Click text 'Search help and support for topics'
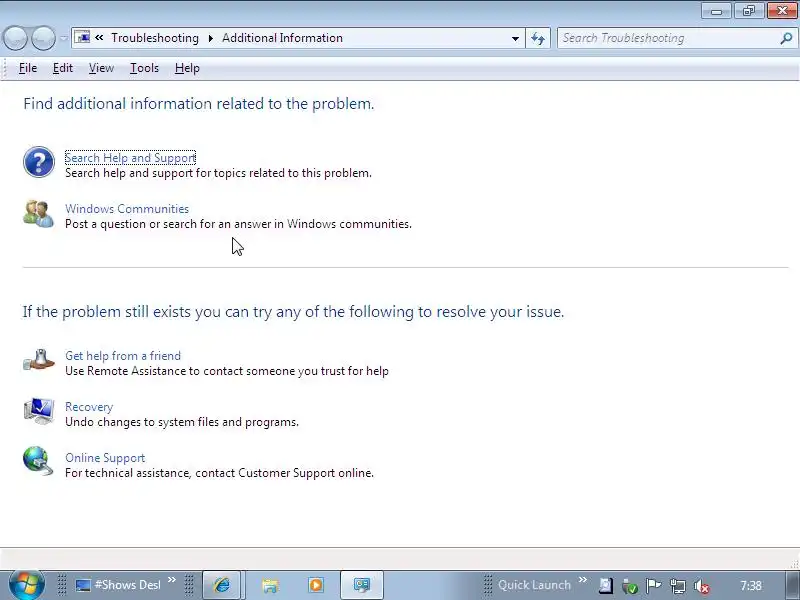This screenshot has width=800, height=600. coord(156,173)
